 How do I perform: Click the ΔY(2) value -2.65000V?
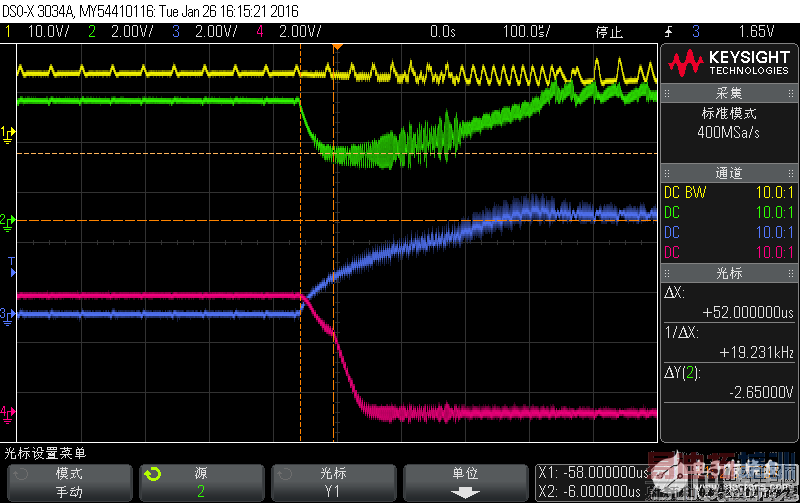761,392
